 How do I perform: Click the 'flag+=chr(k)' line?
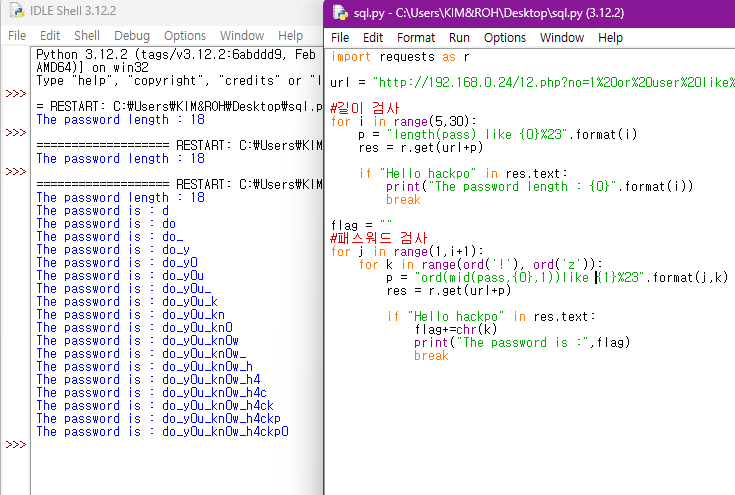point(456,330)
